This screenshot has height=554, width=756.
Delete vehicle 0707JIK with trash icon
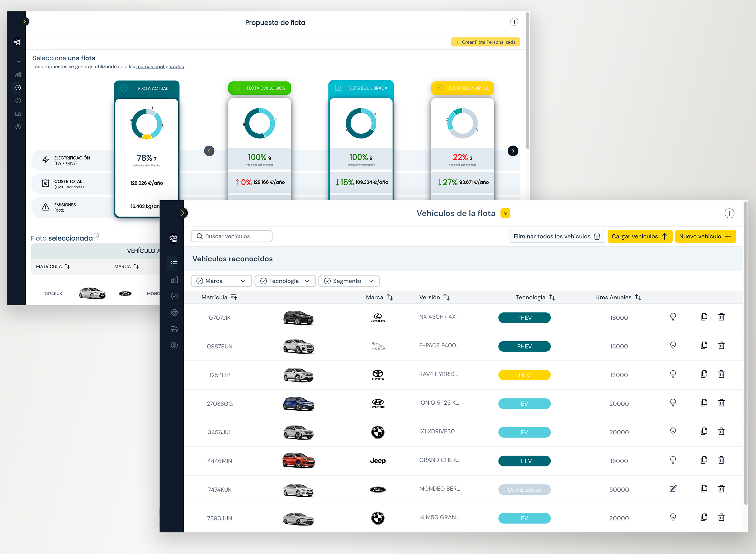(721, 317)
